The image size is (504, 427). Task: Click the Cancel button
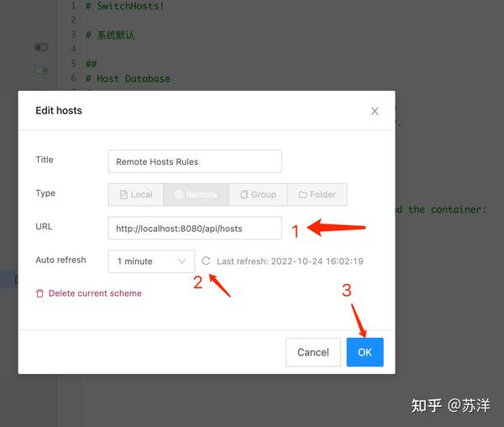pos(313,352)
